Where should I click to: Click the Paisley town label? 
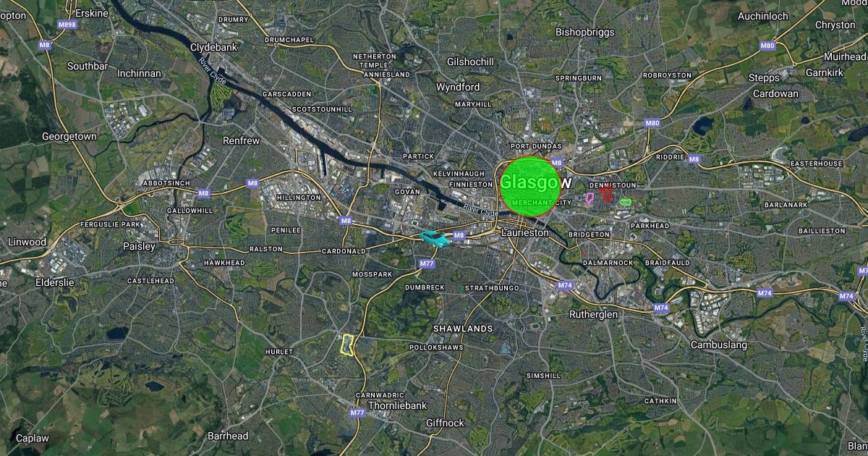coord(139,246)
